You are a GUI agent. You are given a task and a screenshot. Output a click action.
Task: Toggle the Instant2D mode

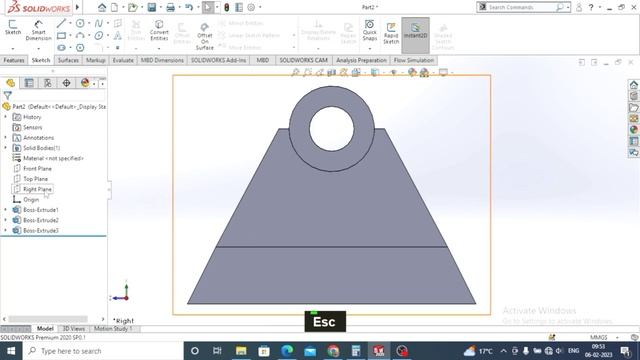[x=416, y=35]
